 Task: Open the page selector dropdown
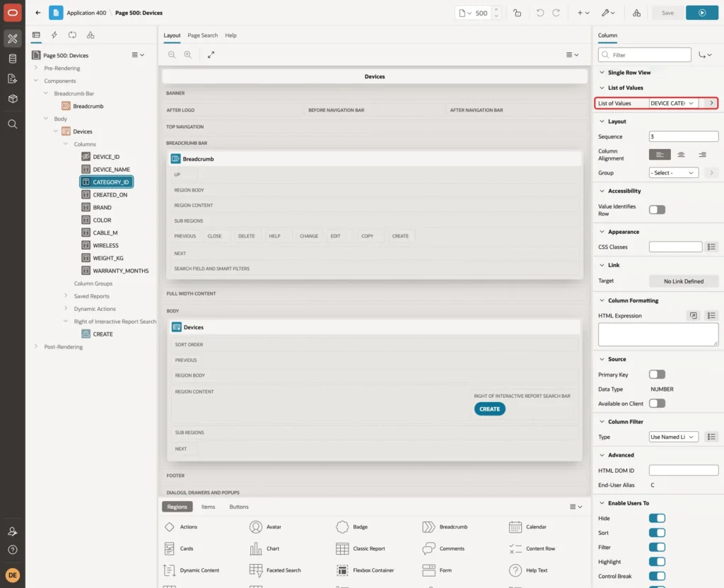click(465, 13)
